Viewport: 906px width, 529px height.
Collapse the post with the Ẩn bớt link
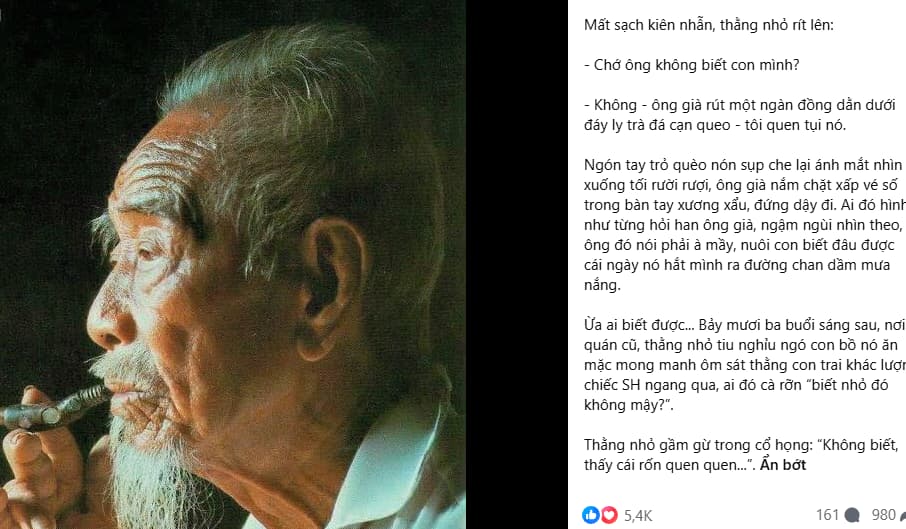(x=782, y=465)
